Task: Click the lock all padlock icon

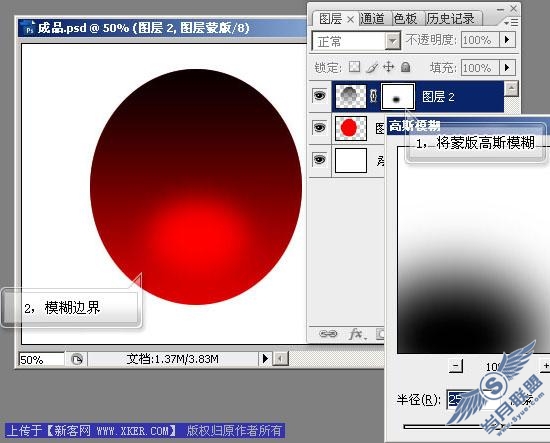Action: click(405, 67)
